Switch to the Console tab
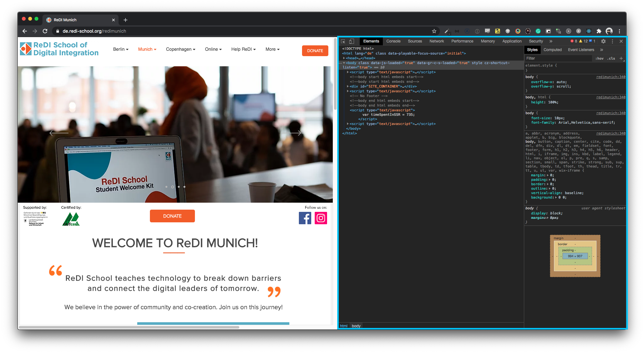 (393, 41)
